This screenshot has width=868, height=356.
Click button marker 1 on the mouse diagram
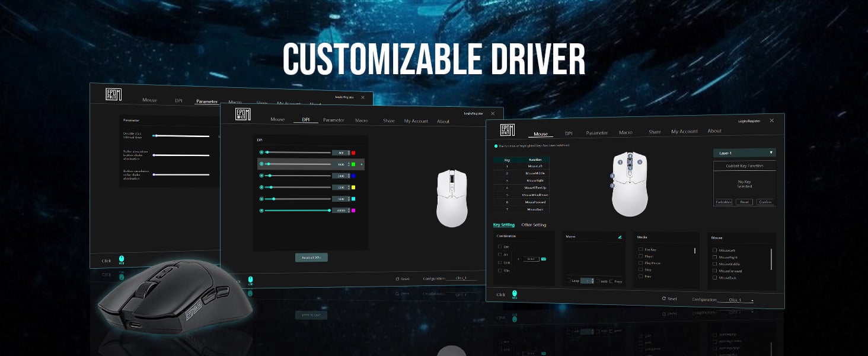pos(619,162)
